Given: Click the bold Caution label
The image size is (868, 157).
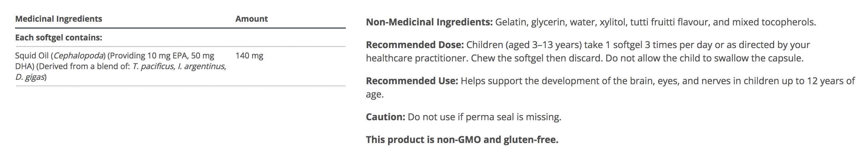Looking at the screenshot, I should 385,117.
